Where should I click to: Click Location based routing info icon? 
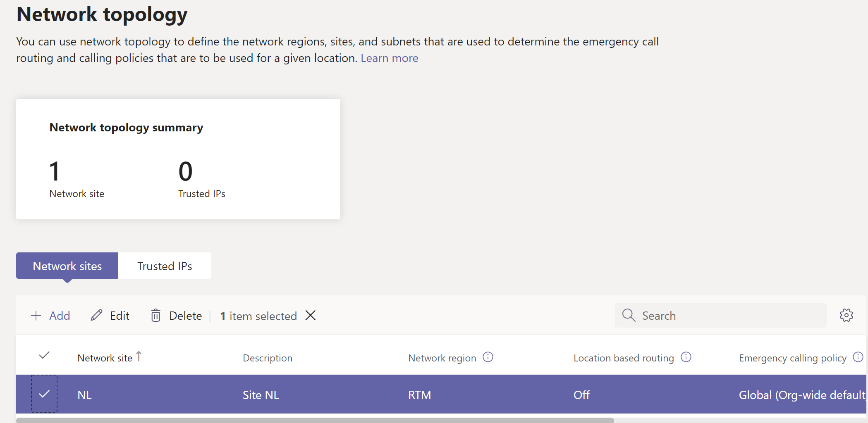686,357
